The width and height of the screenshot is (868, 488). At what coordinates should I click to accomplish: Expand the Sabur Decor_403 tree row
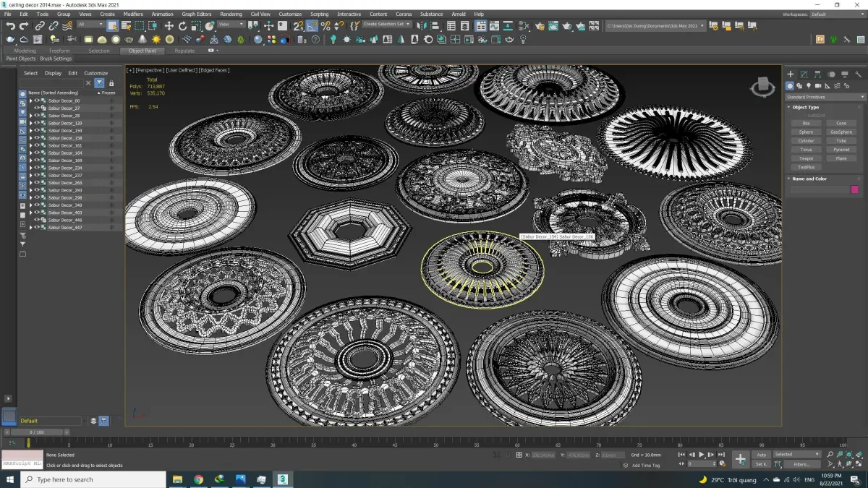pyautogui.click(x=31, y=213)
